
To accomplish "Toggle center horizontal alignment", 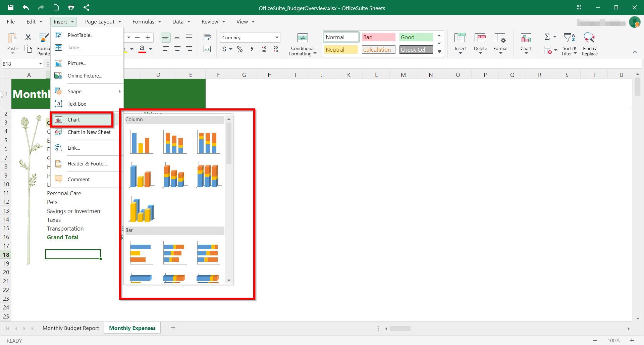I will pyautogui.click(x=177, y=49).
